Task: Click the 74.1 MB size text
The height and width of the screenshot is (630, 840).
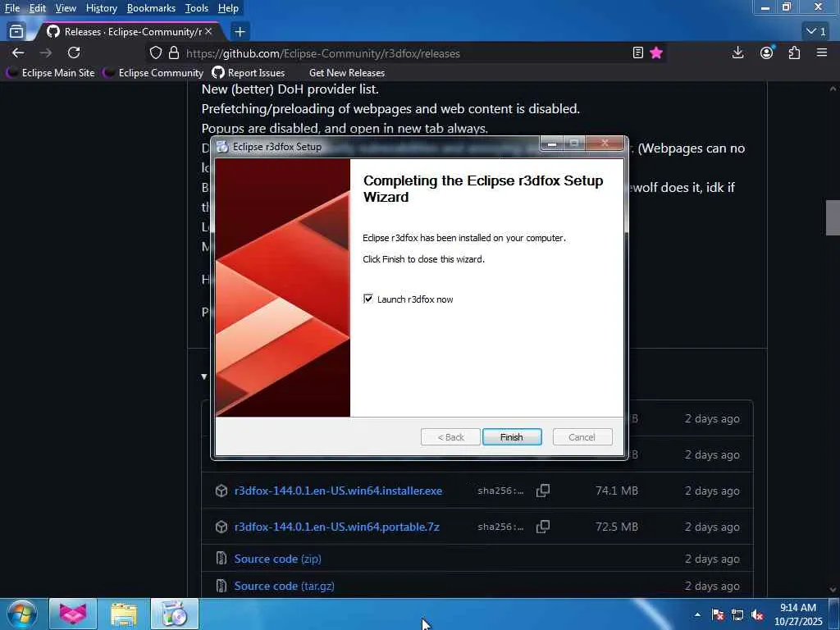Action: pos(617,491)
